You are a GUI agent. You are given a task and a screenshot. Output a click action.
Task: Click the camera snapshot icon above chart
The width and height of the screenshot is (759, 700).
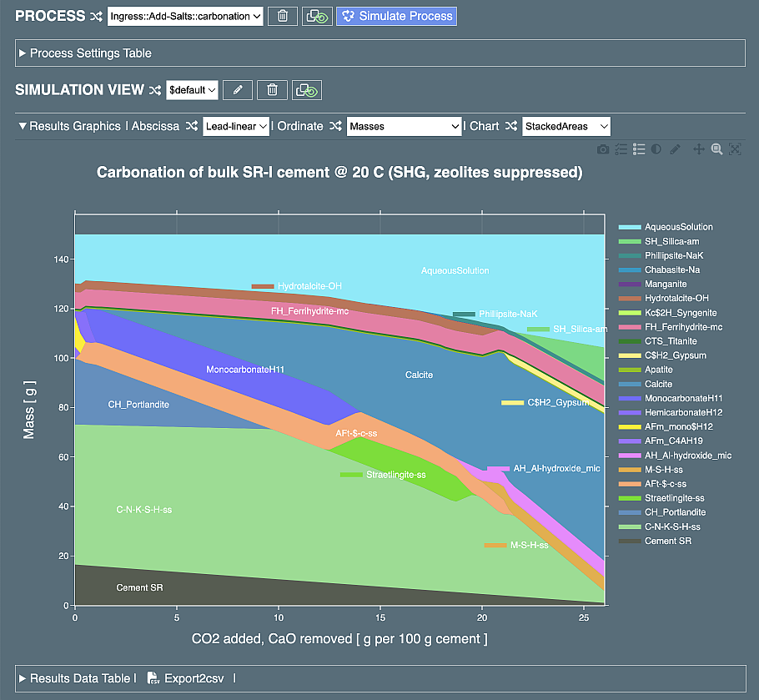(x=602, y=149)
